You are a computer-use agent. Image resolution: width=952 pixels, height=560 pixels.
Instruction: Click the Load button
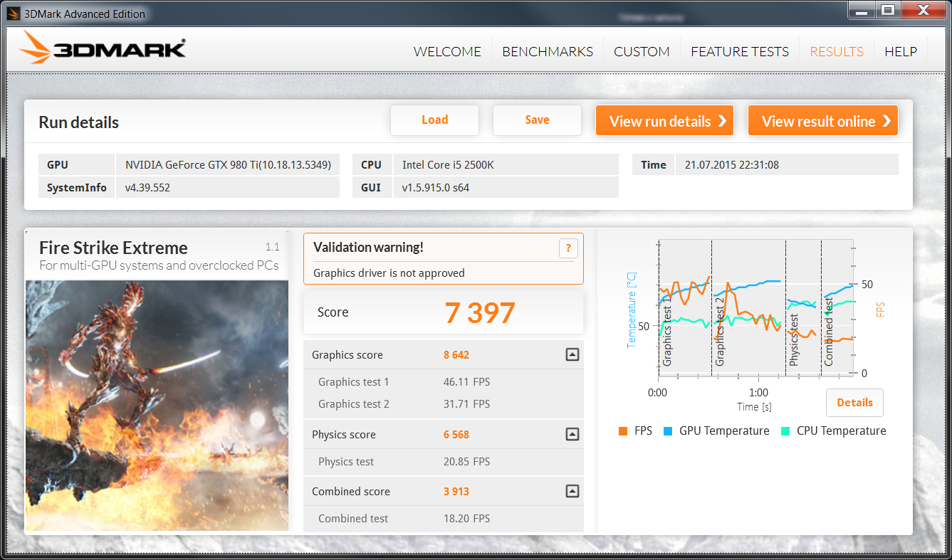(x=434, y=120)
